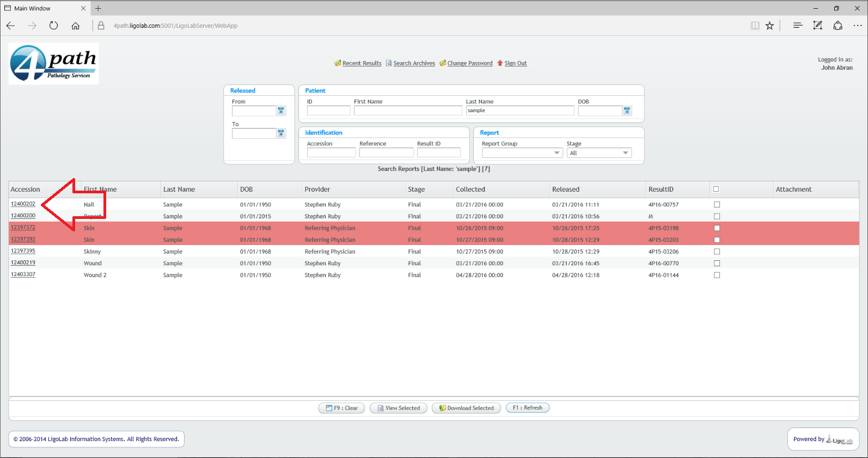
Task: Open accession link 12397372
Action: tap(23, 227)
